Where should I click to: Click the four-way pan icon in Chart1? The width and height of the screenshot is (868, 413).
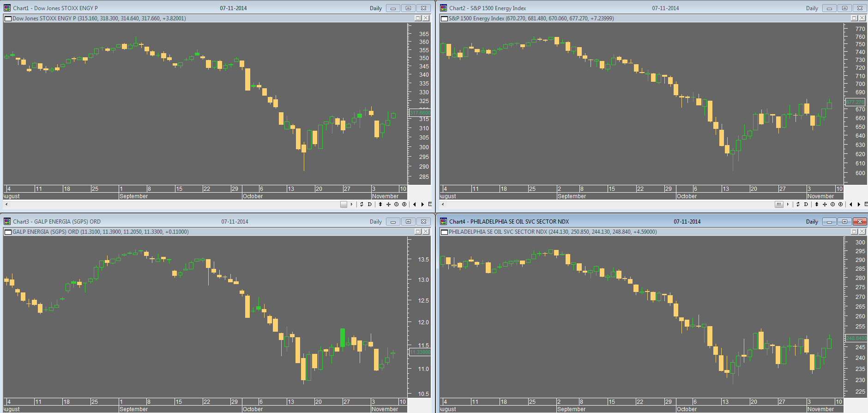[388, 204]
